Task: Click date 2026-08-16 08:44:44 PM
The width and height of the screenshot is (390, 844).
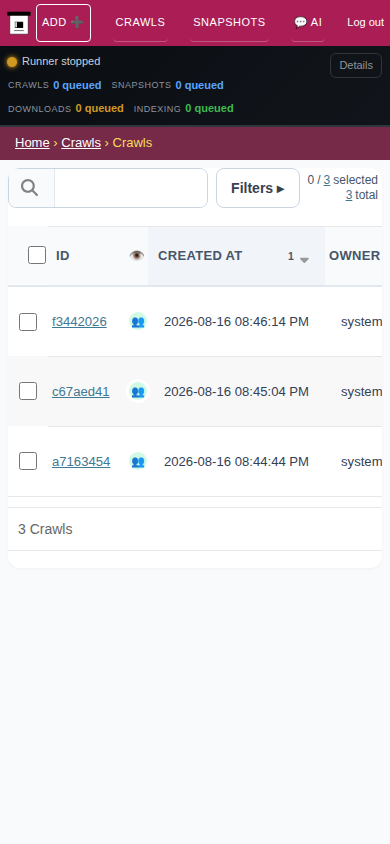Action: click(x=236, y=462)
